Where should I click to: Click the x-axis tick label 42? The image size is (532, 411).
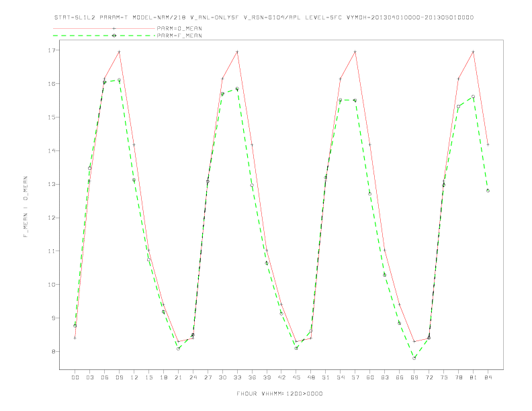(281, 377)
